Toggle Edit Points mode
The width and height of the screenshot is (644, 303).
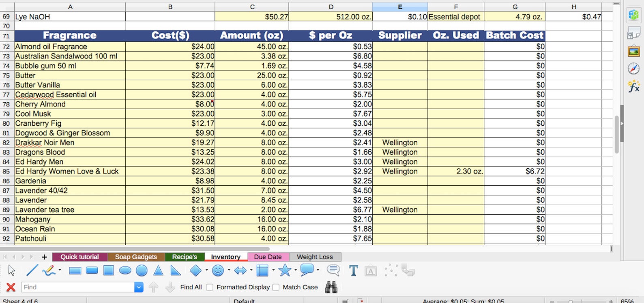(x=391, y=270)
